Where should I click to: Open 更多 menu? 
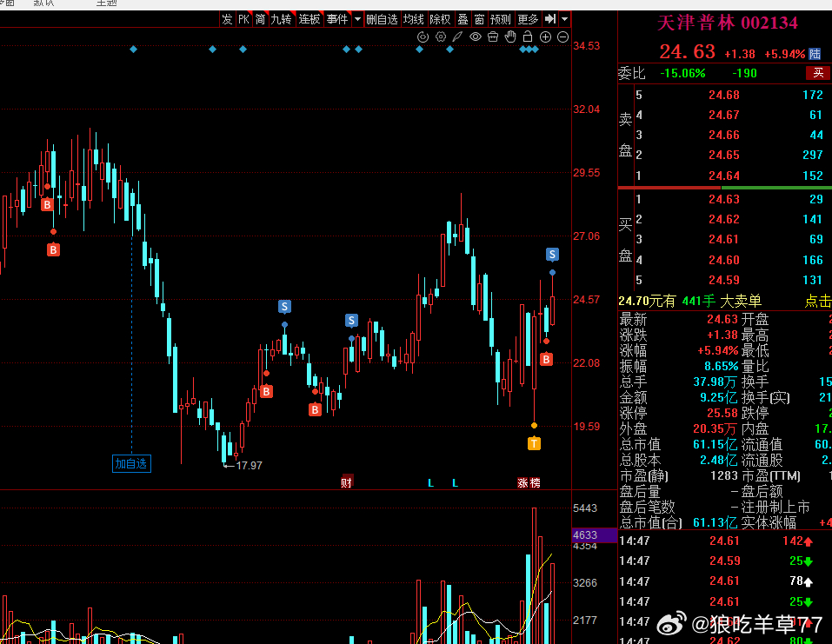(x=528, y=19)
